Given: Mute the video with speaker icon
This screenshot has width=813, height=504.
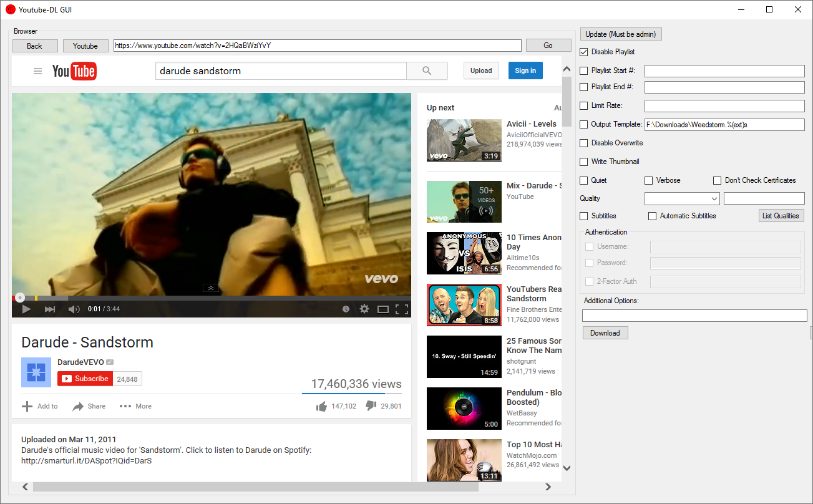Looking at the screenshot, I should [x=74, y=309].
